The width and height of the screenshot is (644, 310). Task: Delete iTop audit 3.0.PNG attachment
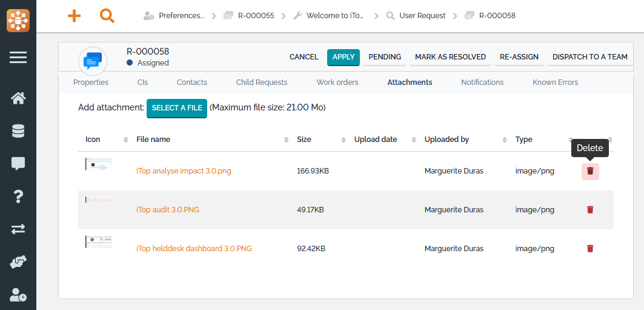click(590, 210)
